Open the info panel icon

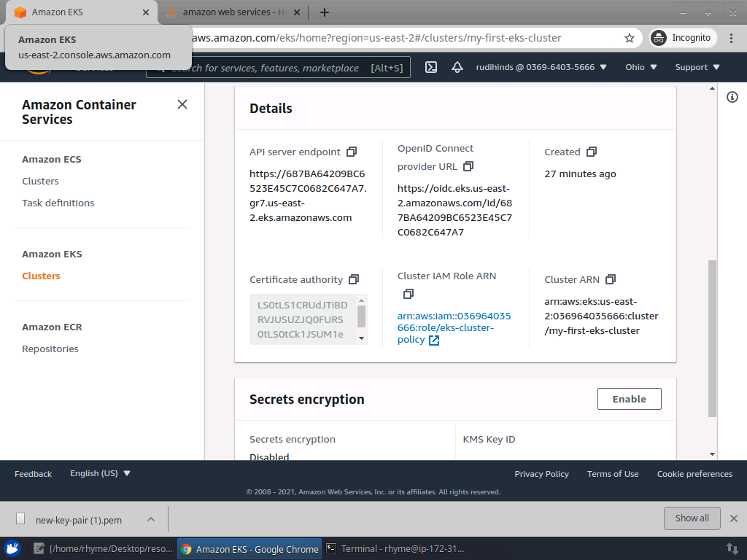pos(732,97)
